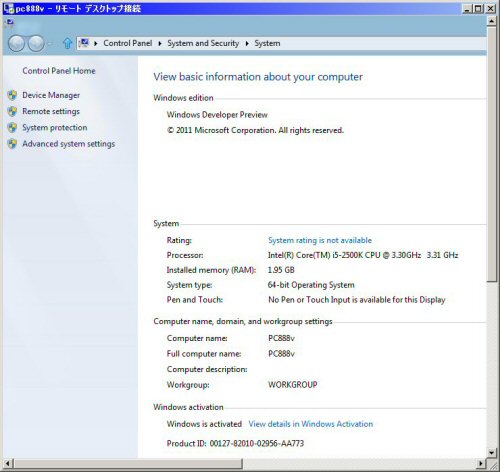Click the 1.95 GB memory value
The width and height of the screenshot is (500, 472).
pos(281,270)
